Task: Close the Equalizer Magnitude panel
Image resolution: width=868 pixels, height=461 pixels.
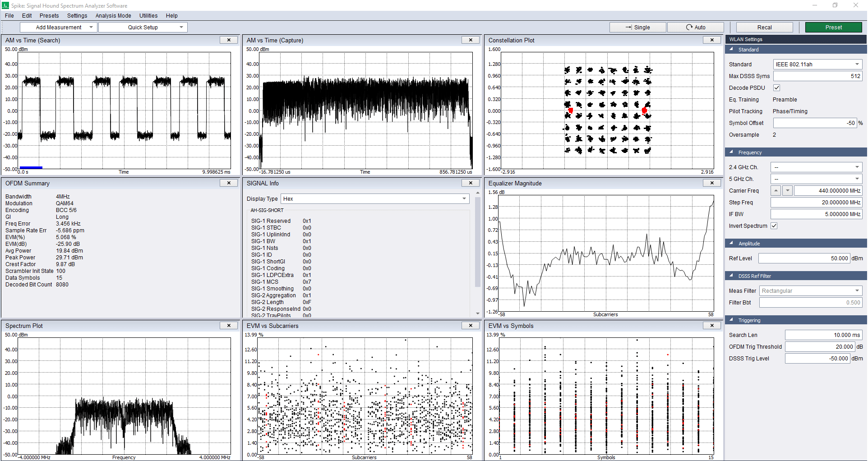Action: pos(712,183)
